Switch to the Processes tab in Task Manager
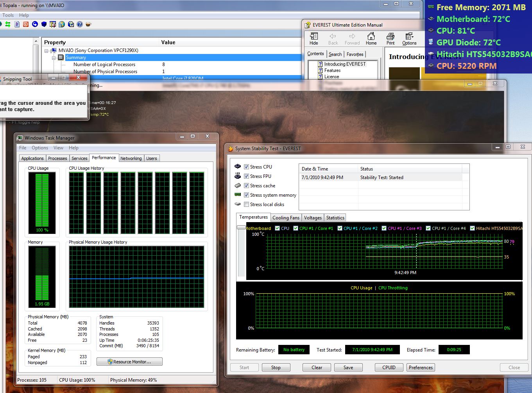The height and width of the screenshot is (393, 532). 57,158
